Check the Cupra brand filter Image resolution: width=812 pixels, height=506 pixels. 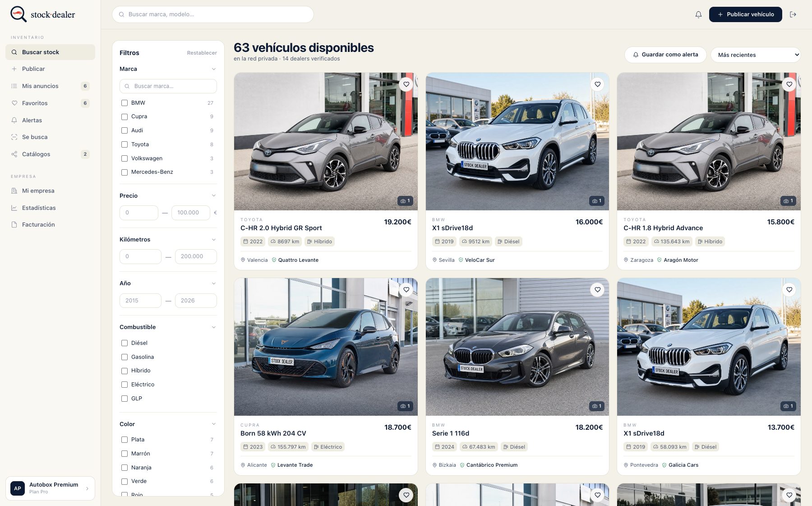[125, 116]
